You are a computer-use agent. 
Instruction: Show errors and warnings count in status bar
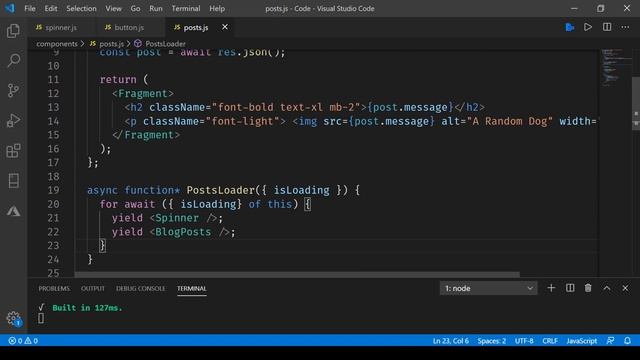click(x=23, y=340)
